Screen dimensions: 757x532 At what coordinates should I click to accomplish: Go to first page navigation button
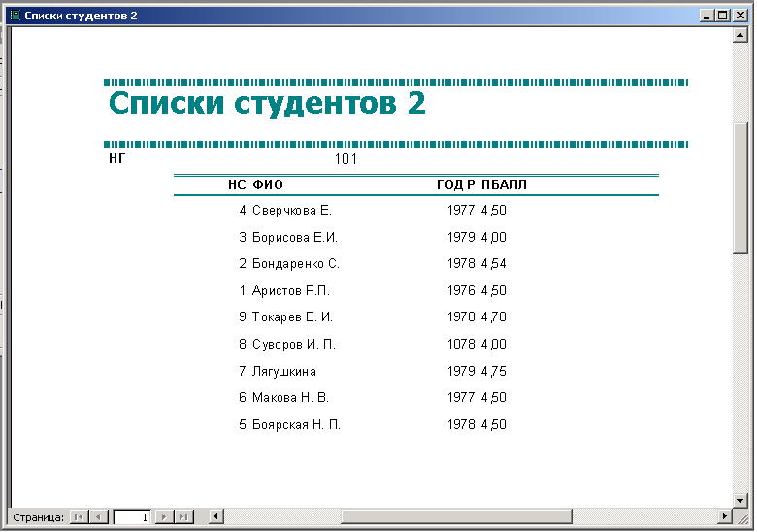[79, 517]
